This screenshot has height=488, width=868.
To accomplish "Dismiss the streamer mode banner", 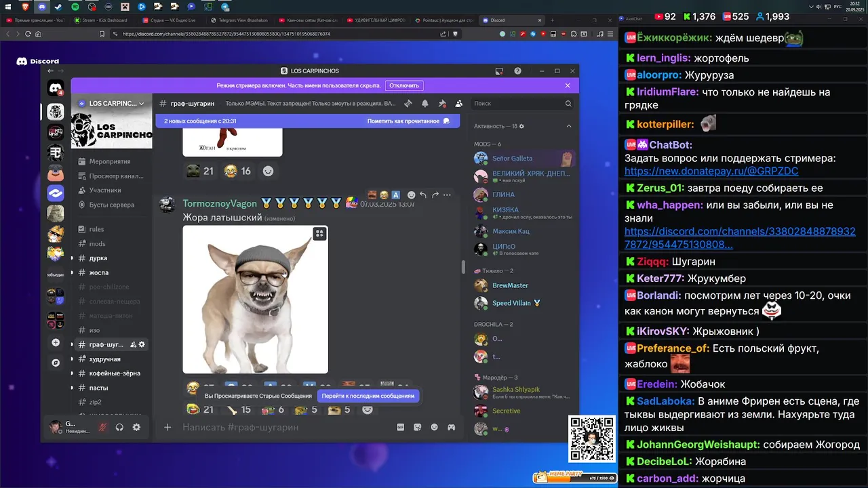I will click(568, 85).
